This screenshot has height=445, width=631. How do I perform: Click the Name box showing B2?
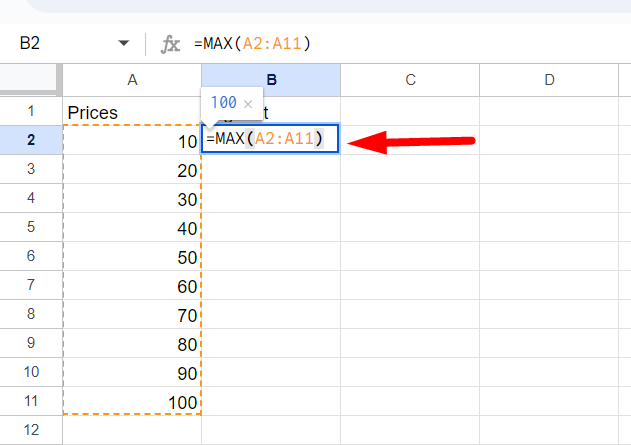[x=60, y=43]
